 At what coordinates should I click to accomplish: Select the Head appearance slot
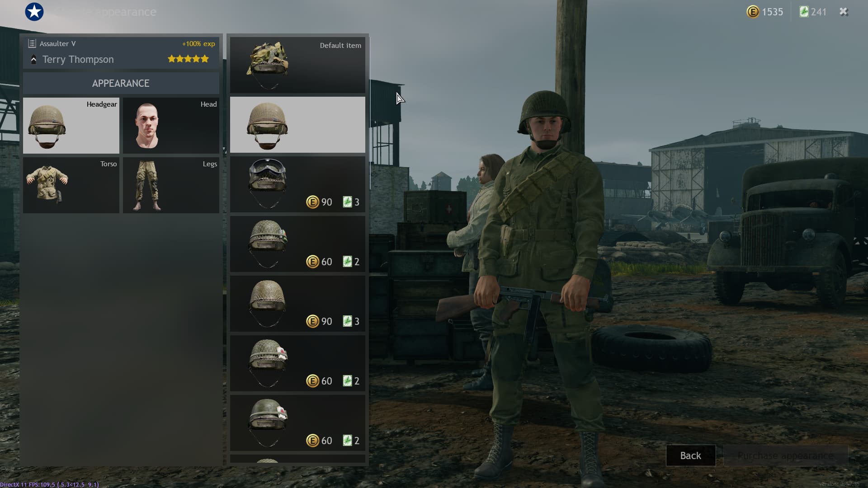(x=171, y=126)
